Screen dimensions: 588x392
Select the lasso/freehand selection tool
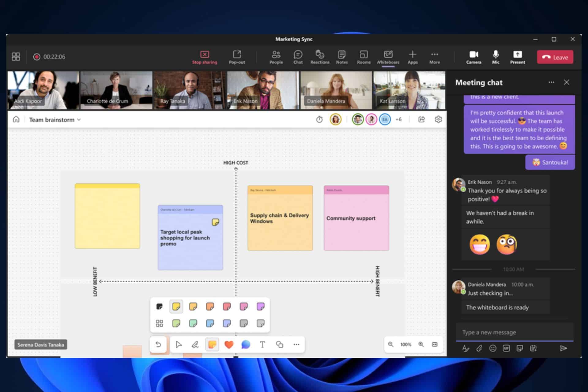click(x=196, y=345)
